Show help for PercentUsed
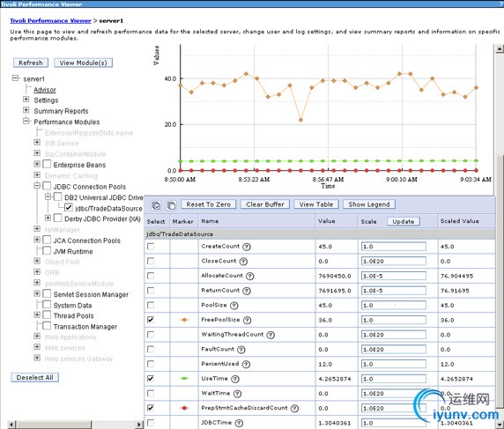 pyautogui.click(x=246, y=365)
